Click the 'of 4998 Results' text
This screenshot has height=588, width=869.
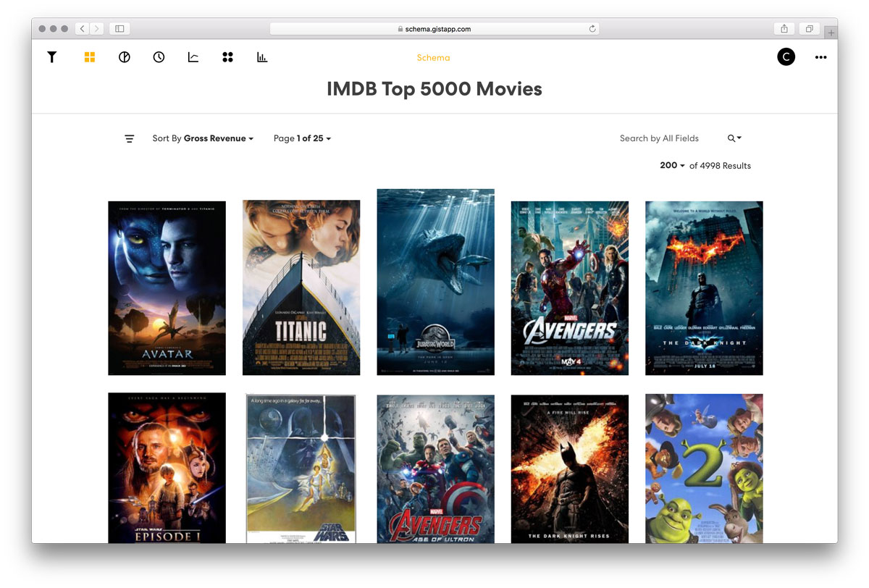coord(720,165)
